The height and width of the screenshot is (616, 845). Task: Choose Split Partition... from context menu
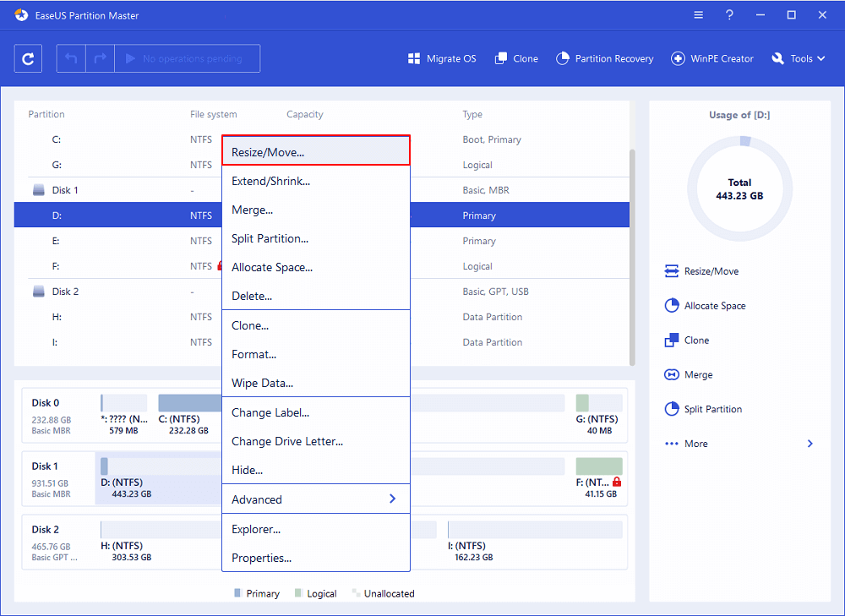[316, 238]
